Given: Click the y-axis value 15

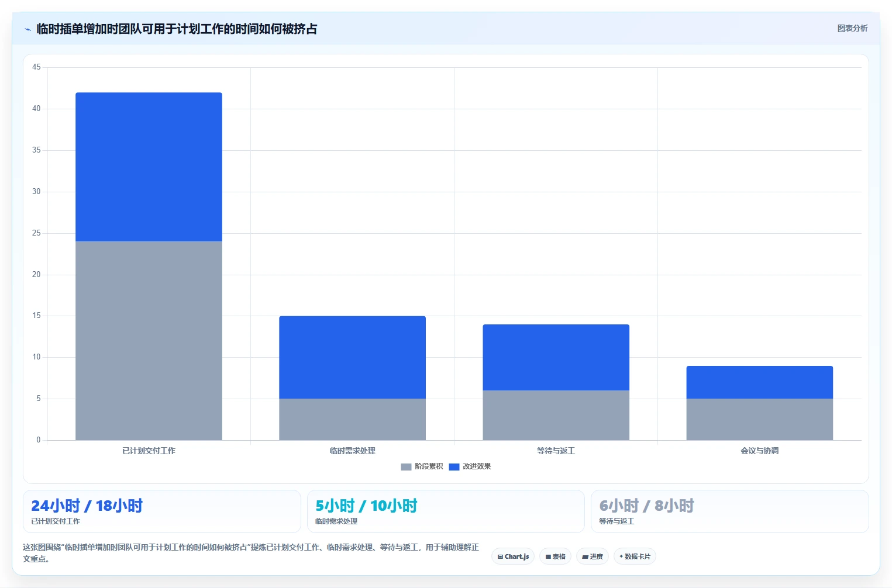Looking at the screenshot, I should pyautogui.click(x=36, y=316).
